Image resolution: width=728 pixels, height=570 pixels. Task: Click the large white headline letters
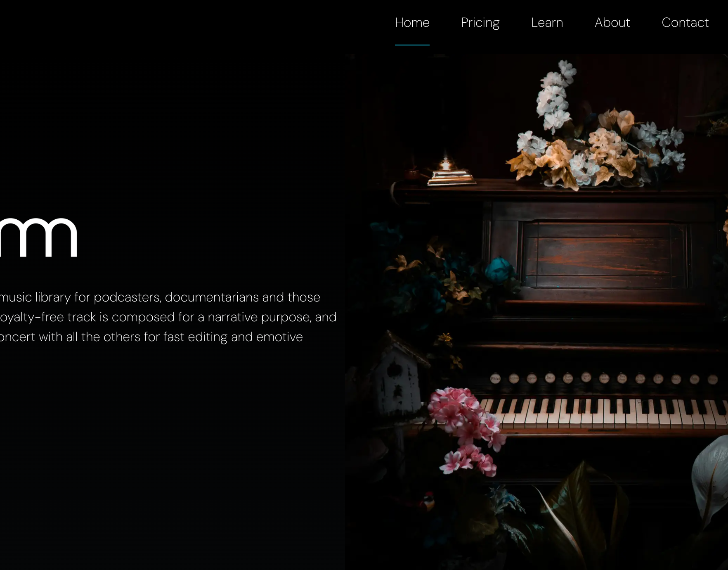38,237
